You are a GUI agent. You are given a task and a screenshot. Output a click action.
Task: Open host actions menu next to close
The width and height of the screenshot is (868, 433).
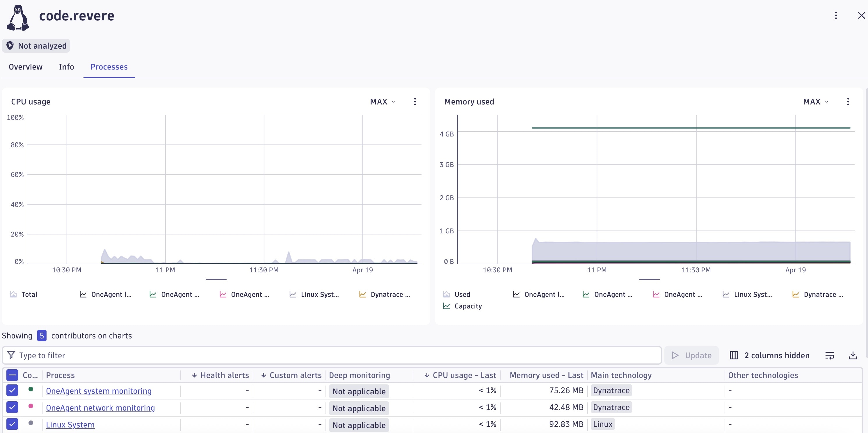(836, 15)
